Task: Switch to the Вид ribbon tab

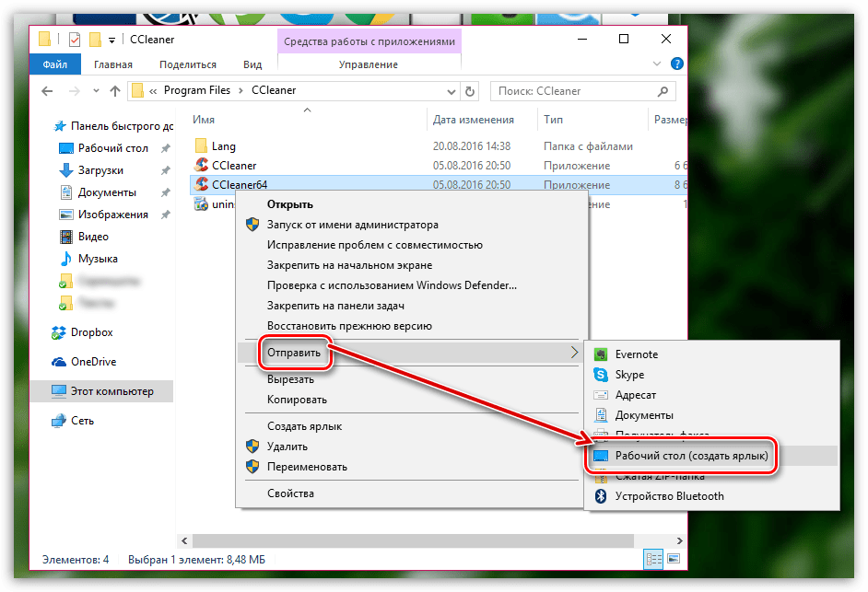Action: (252, 64)
